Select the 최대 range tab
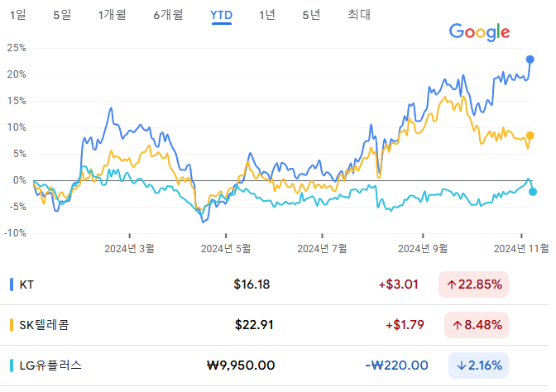 pyautogui.click(x=359, y=15)
